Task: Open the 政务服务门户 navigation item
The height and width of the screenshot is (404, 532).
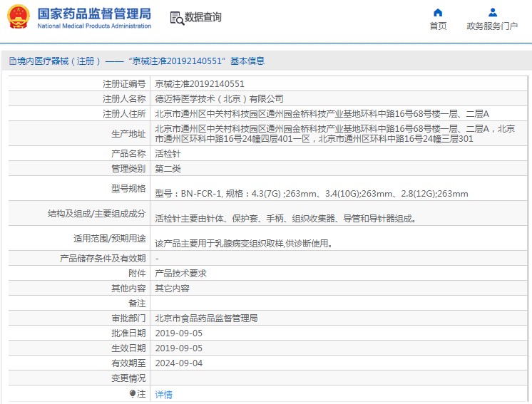Action: pos(492,26)
